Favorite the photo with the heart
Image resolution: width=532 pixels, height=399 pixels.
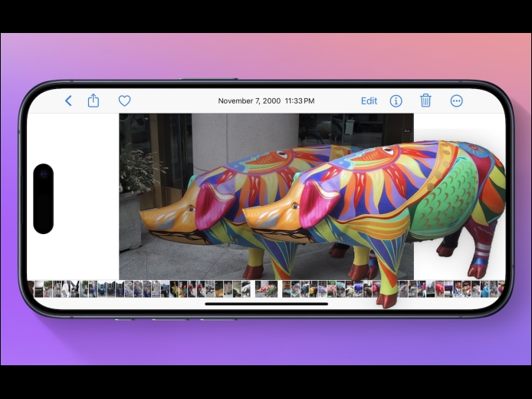124,101
